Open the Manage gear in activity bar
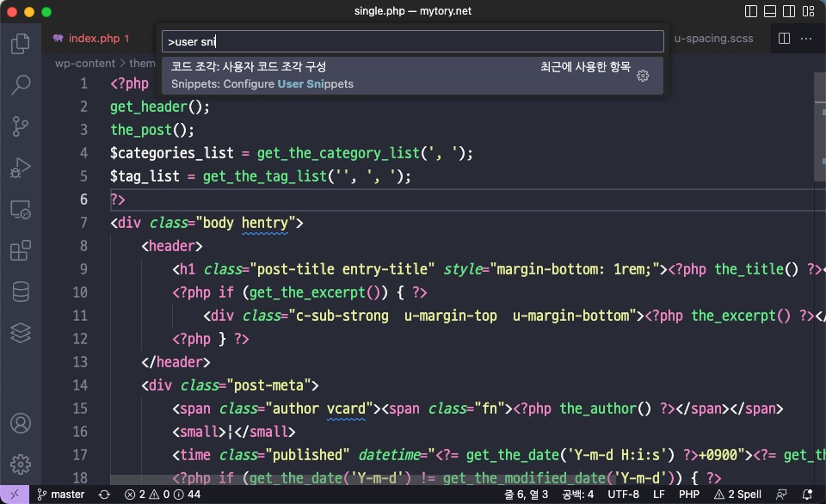 pos(21,464)
